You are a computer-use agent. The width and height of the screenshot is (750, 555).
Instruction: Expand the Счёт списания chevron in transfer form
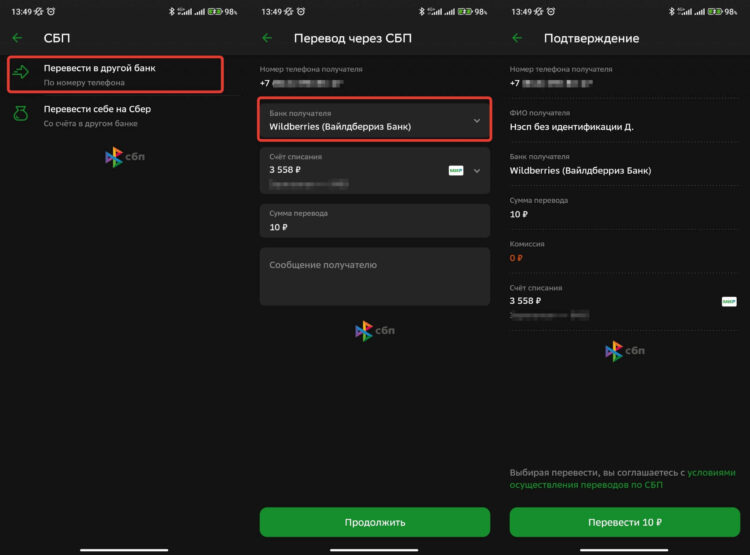pos(477,171)
